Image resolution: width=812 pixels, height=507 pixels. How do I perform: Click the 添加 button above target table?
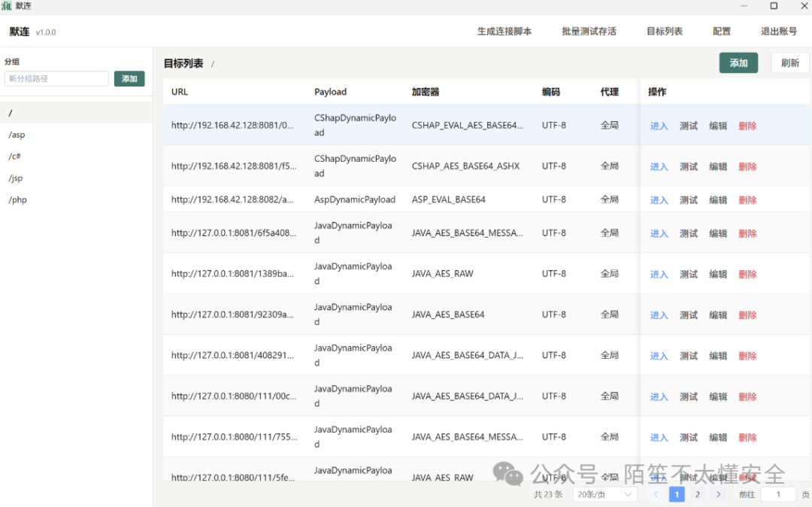point(738,63)
